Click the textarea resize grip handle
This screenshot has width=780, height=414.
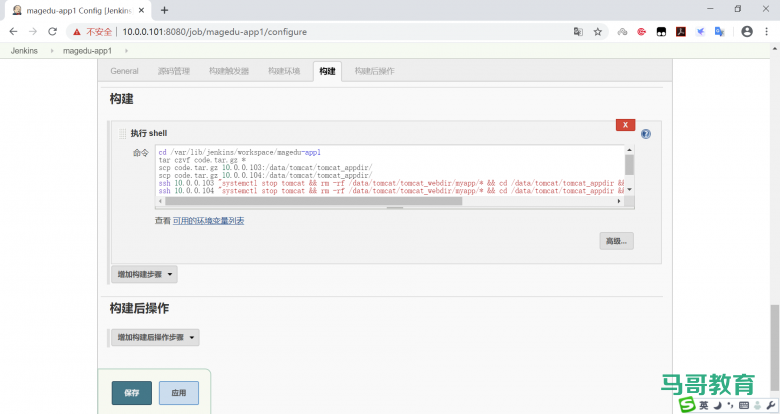pos(395,207)
